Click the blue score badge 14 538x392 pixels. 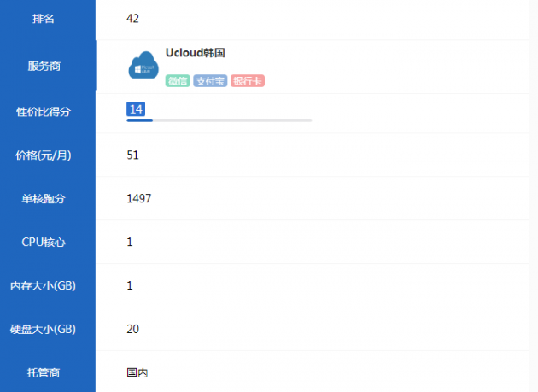pyautogui.click(x=136, y=109)
